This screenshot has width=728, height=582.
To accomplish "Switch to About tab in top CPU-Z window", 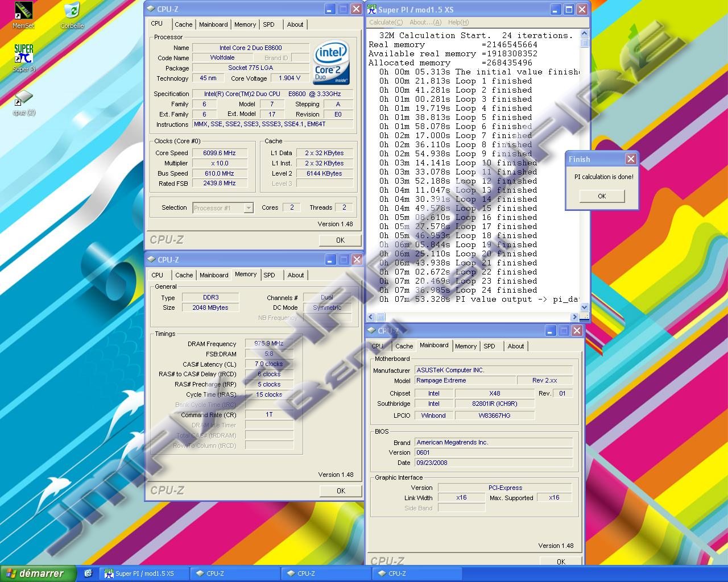I will tap(295, 24).
